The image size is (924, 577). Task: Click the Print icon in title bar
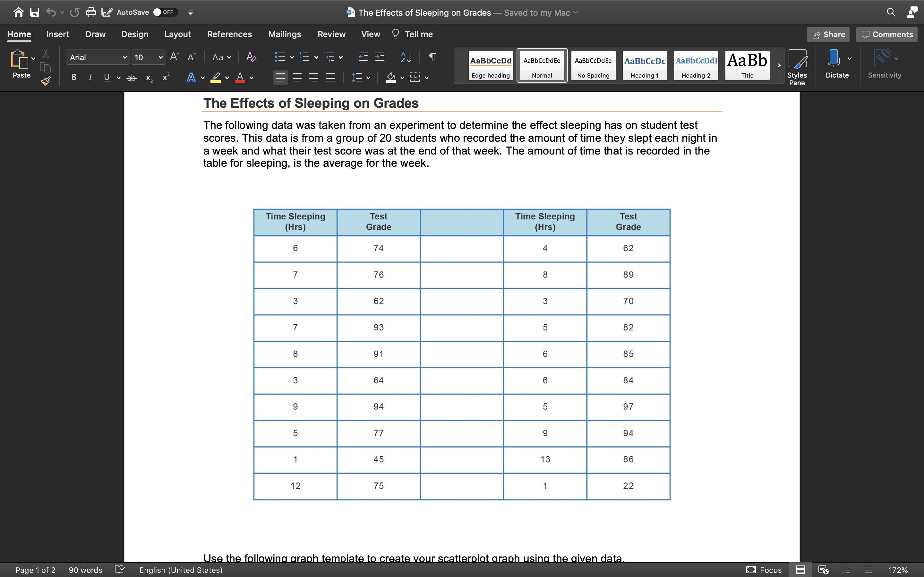coord(91,12)
